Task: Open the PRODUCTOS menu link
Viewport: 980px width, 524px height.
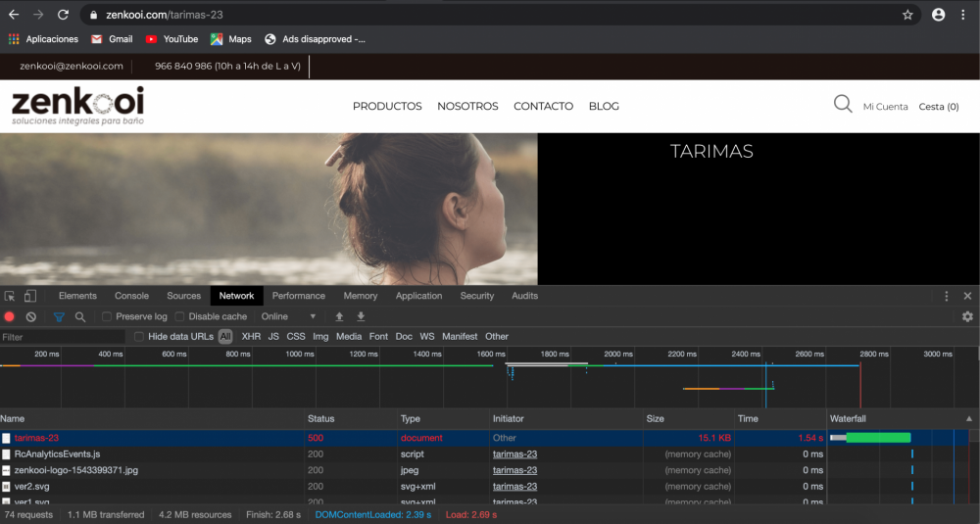Action: 387,107
